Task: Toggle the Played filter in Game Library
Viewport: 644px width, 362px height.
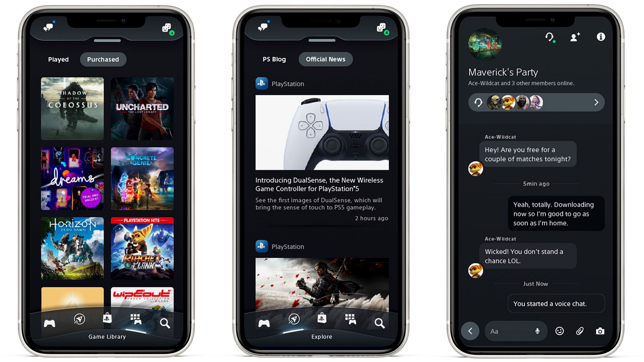Action: 58,59
